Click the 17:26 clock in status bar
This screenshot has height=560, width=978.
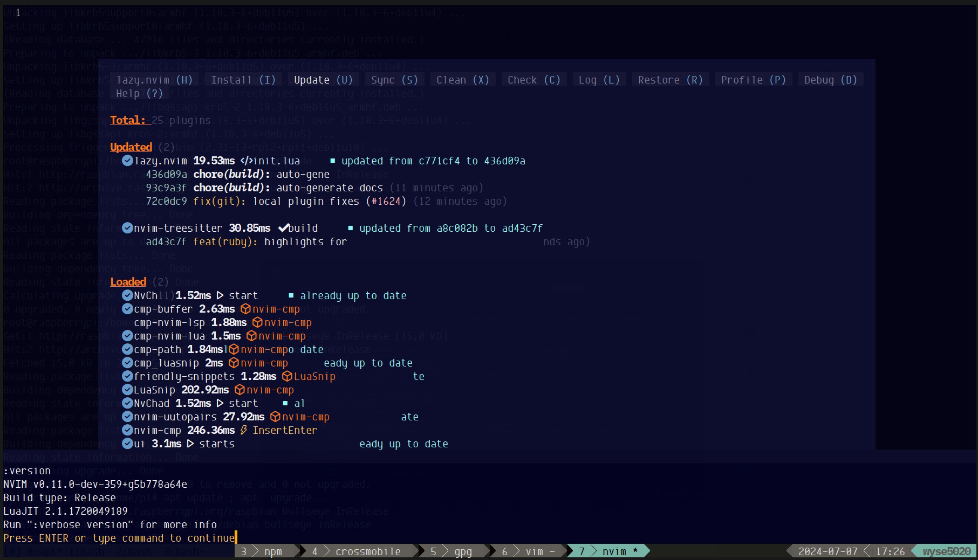point(890,551)
